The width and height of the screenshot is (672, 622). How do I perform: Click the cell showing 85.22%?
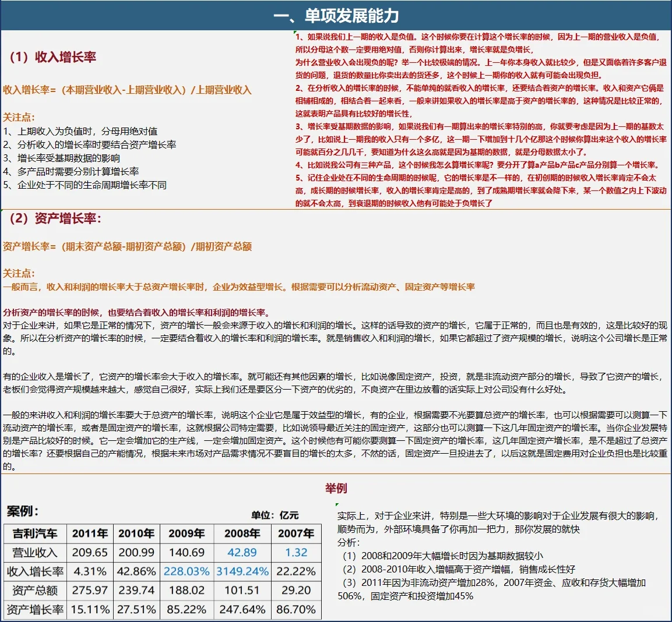(187, 609)
